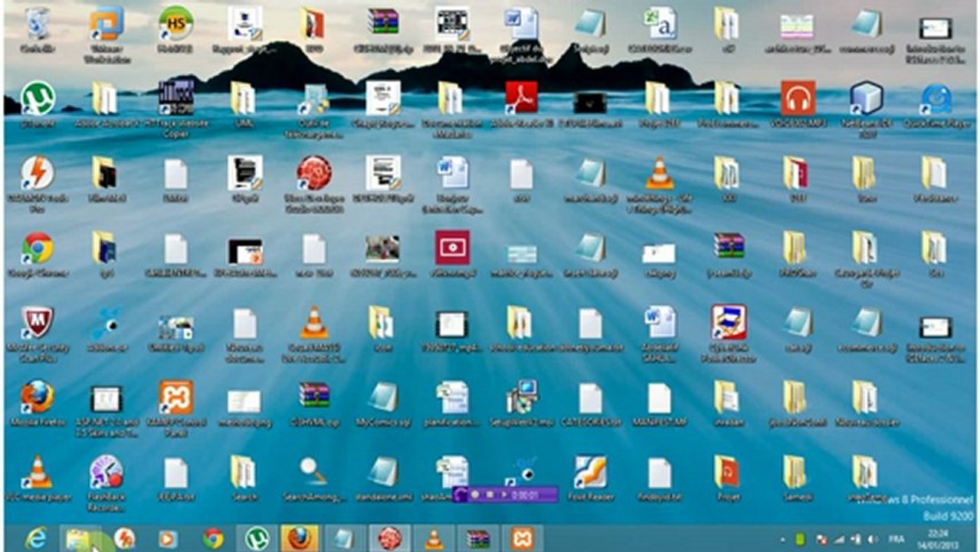The image size is (980, 552).
Task: Switch to XAMPP in the taskbar
Action: click(523, 538)
